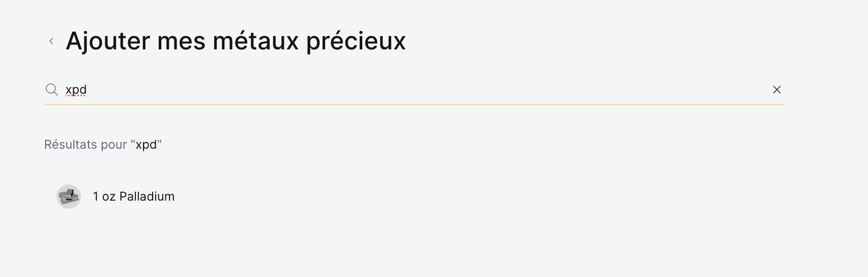Viewport: 868px width, 277px height.
Task: Tap the grey palladium ingot image
Action: (x=69, y=197)
